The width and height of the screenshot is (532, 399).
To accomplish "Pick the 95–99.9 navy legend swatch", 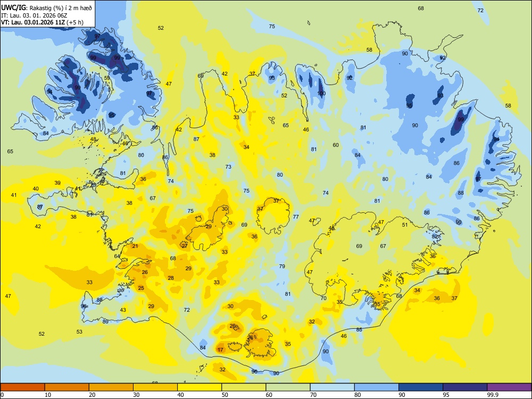I will (x=465, y=387).
